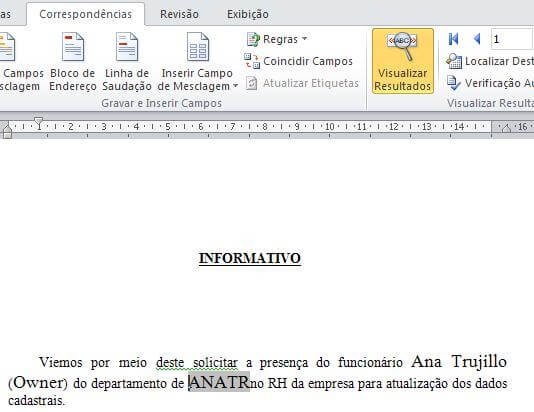Open Coincidir Campos match fields
The width and height of the screenshot is (534, 412).
coord(298,61)
